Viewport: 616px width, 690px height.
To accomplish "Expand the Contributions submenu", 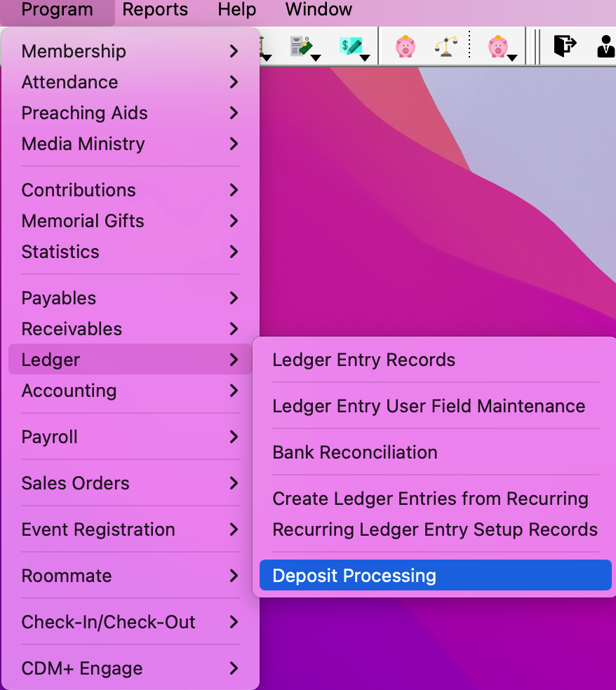I will tap(79, 190).
